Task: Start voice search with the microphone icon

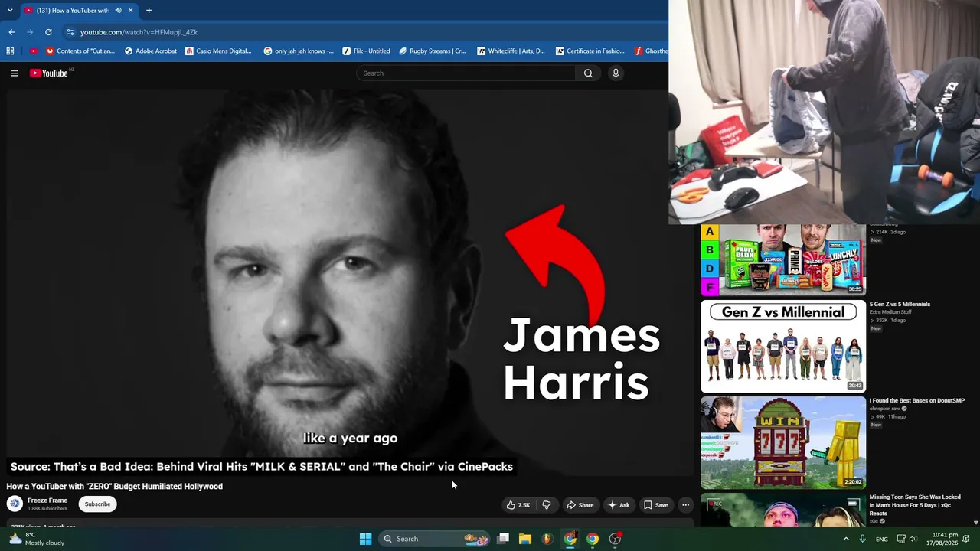Action: click(616, 73)
